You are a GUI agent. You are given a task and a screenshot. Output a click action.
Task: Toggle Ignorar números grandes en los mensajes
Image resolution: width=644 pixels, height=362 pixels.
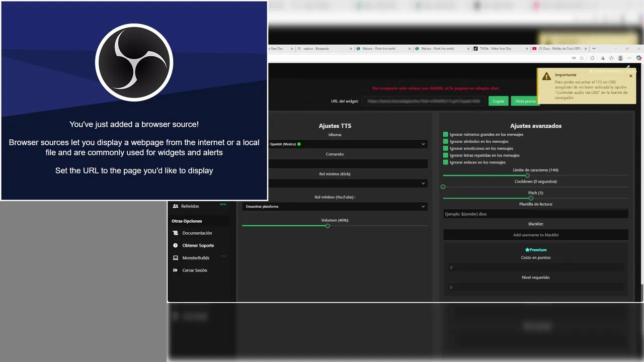point(446,134)
